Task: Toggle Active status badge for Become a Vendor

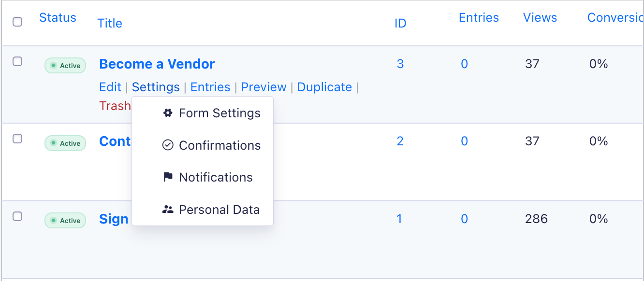Action: (65, 66)
